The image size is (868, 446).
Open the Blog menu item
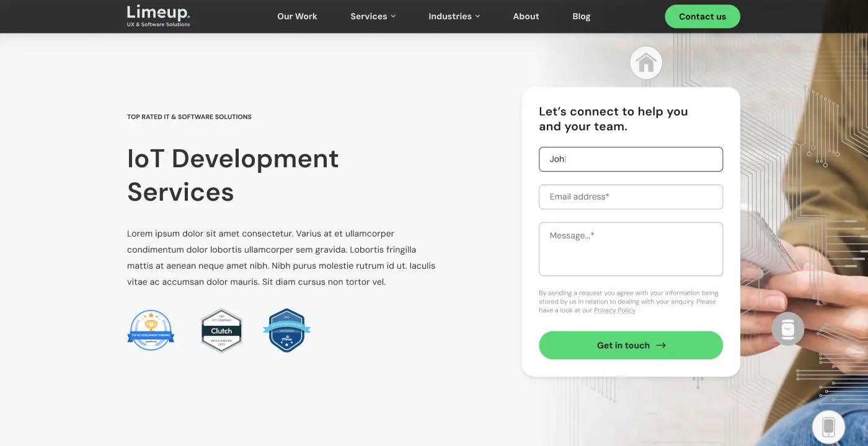tap(581, 17)
